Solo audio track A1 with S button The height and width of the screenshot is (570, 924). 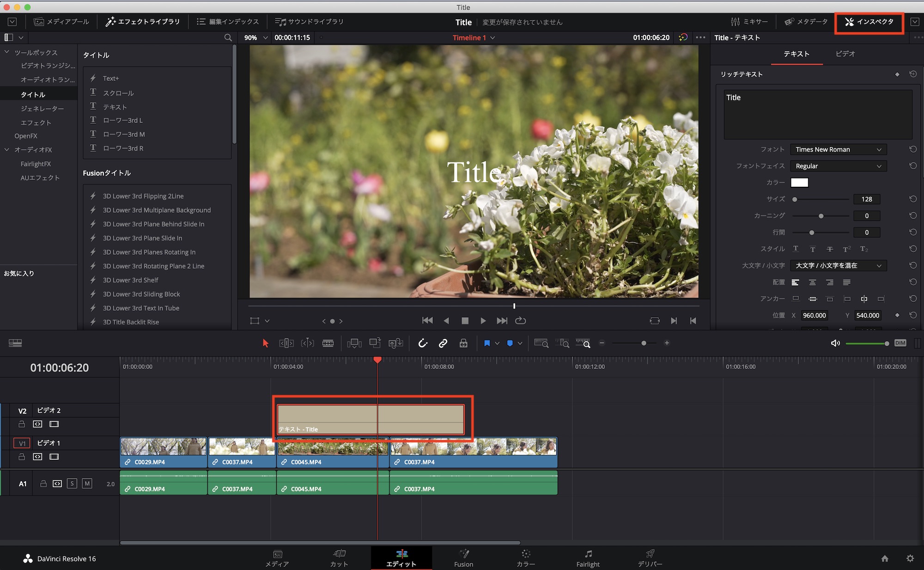click(x=72, y=484)
